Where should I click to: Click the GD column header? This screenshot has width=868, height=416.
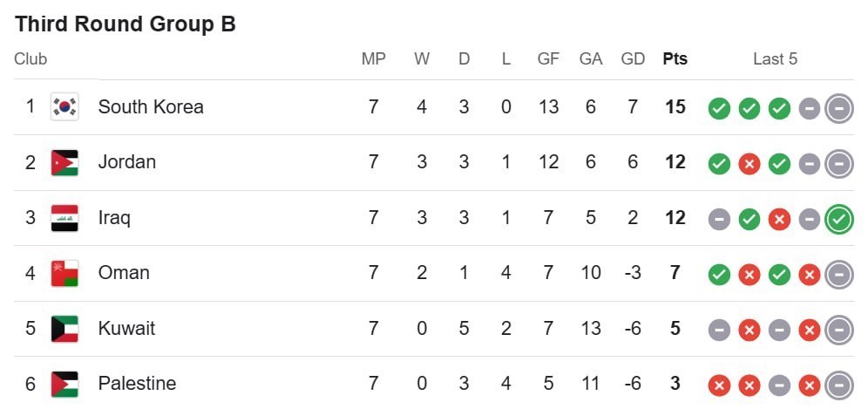point(633,59)
